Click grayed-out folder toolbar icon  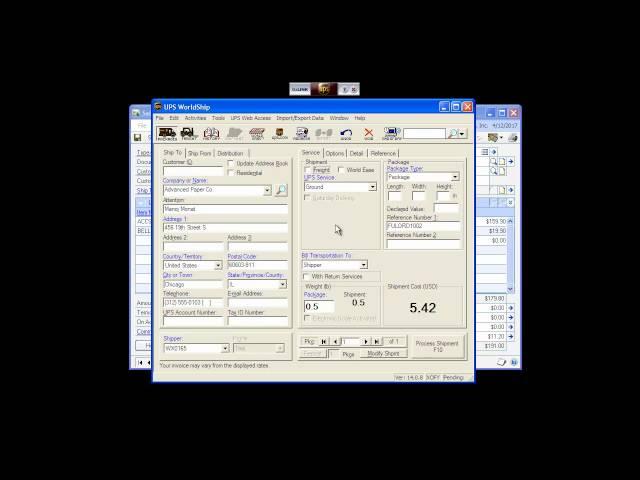(x=234, y=133)
